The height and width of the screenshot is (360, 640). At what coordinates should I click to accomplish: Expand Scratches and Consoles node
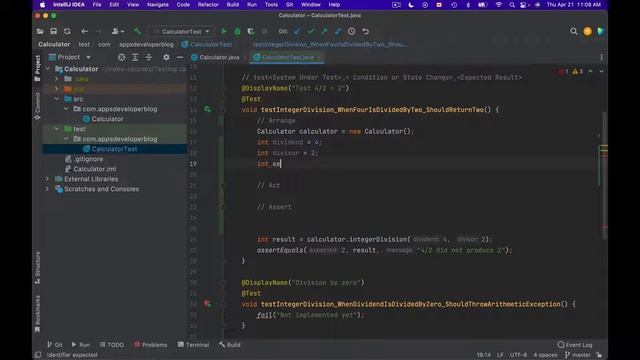tap(47, 189)
